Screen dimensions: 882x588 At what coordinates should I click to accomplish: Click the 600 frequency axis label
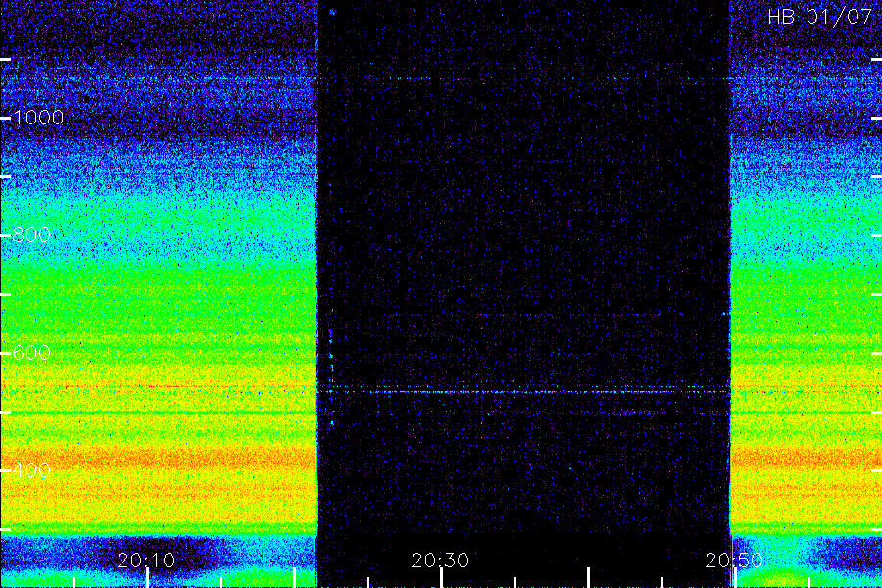(31, 353)
